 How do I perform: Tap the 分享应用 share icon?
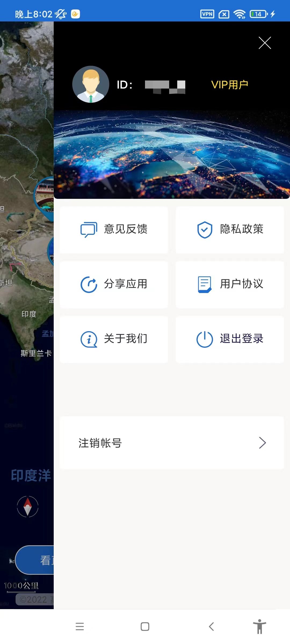[x=89, y=284]
